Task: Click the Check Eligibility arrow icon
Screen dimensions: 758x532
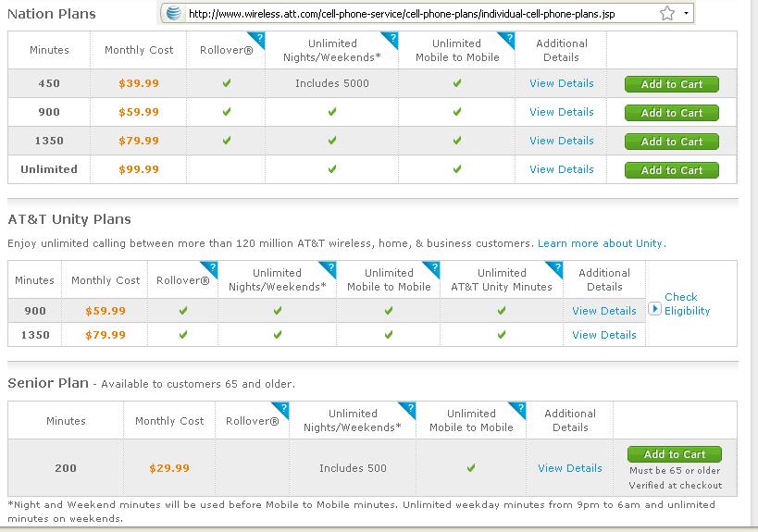Action: pyautogui.click(x=654, y=308)
